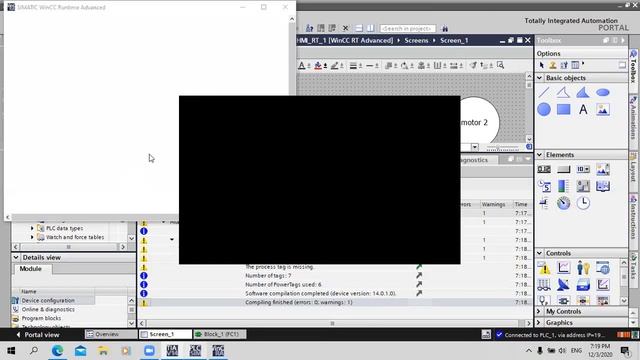The height and width of the screenshot is (360, 640).
Task: Select the Module tab in Details view
Action: pos(31,269)
